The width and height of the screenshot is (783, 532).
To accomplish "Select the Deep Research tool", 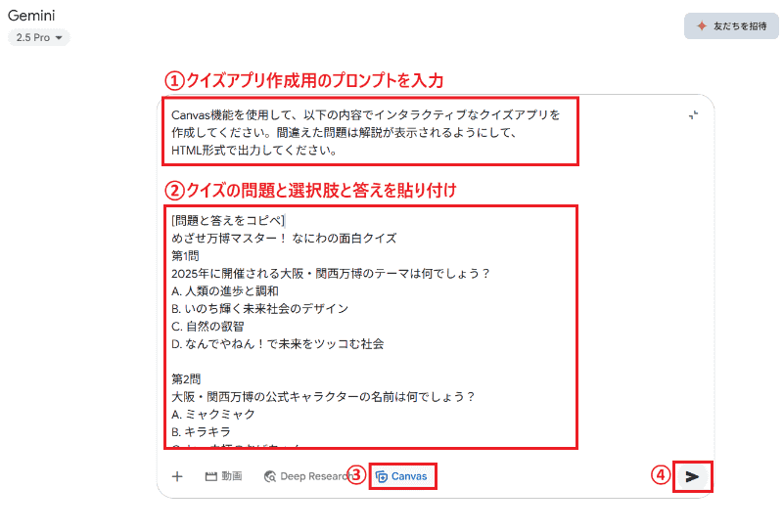I will click(308, 476).
